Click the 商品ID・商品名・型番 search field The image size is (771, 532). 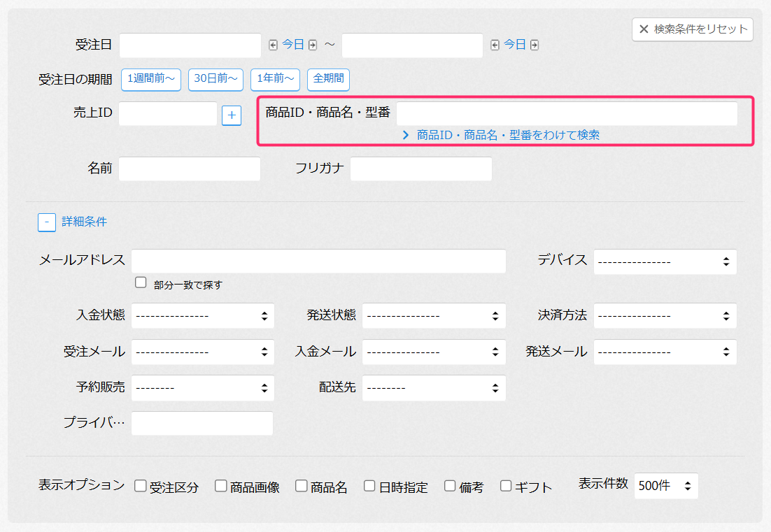click(567, 114)
